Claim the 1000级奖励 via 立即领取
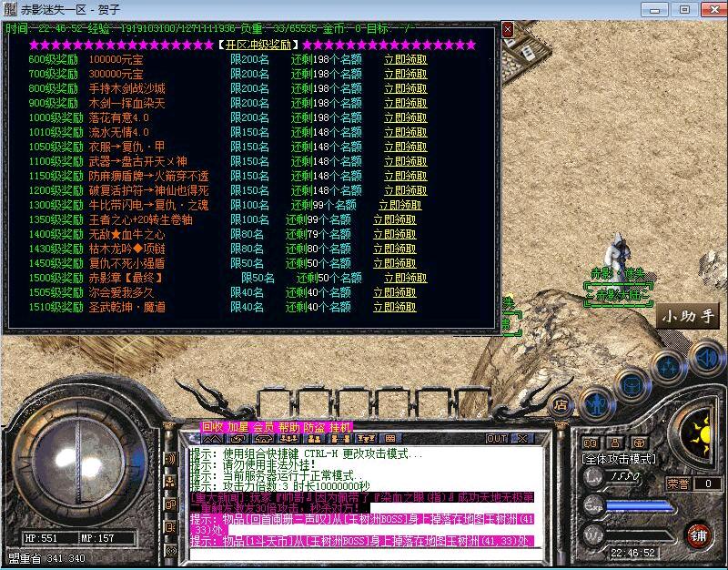Screen dimensions: 728x570 405,117
